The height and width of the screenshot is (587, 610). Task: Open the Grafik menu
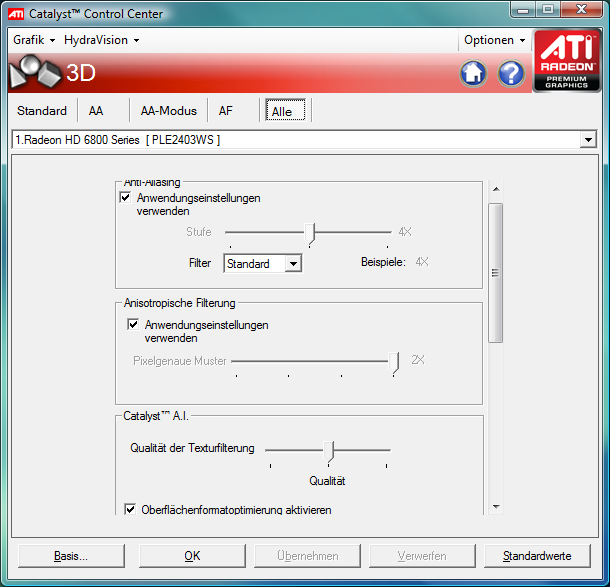tap(34, 40)
